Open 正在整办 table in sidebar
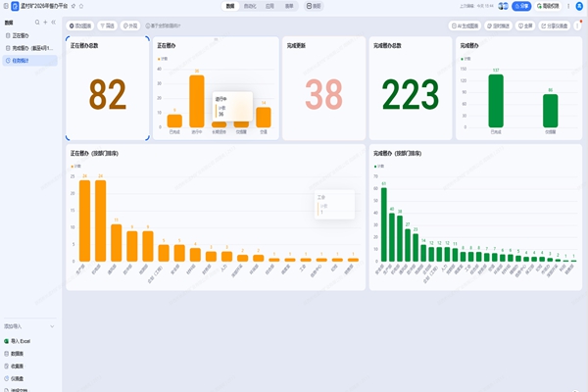The width and height of the screenshot is (588, 392). point(21,35)
